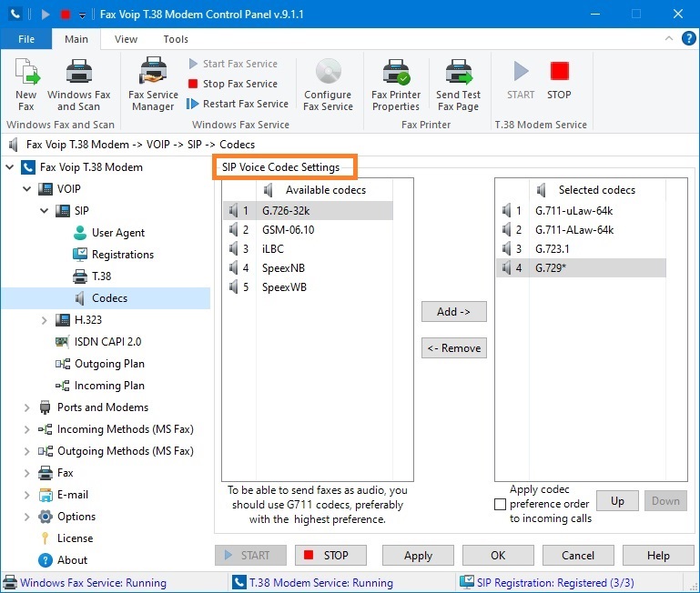The height and width of the screenshot is (593, 700).
Task: Switch to the Main ribbon tab
Action: (x=76, y=39)
